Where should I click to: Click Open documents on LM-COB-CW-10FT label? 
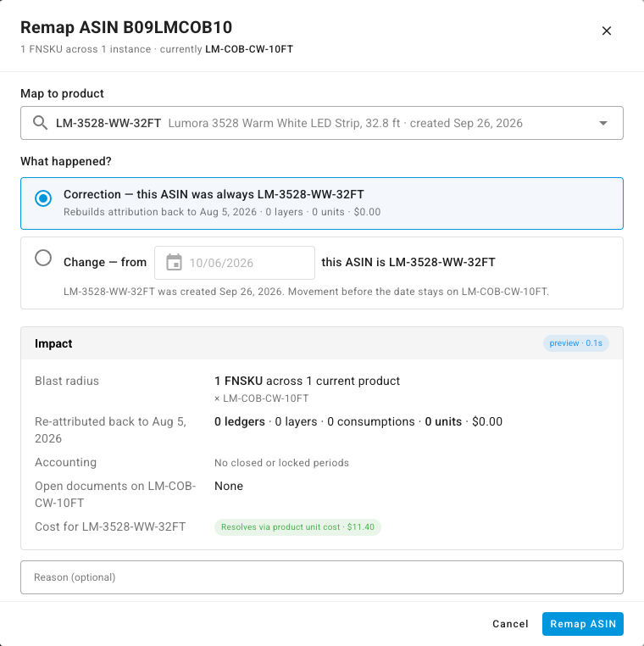click(x=115, y=494)
